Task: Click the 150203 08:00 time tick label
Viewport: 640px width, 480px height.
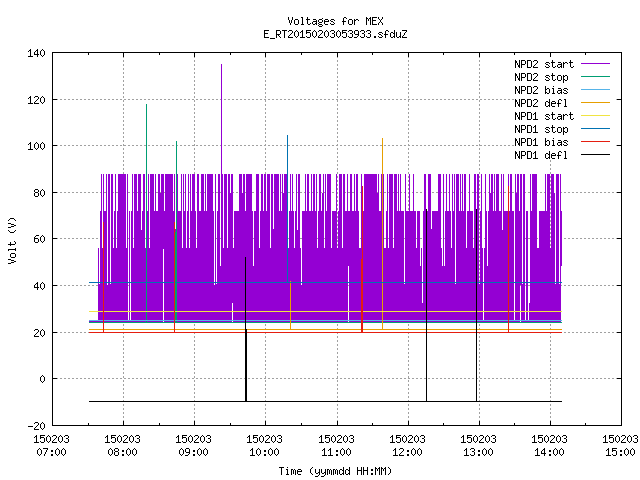Action: coord(122,446)
